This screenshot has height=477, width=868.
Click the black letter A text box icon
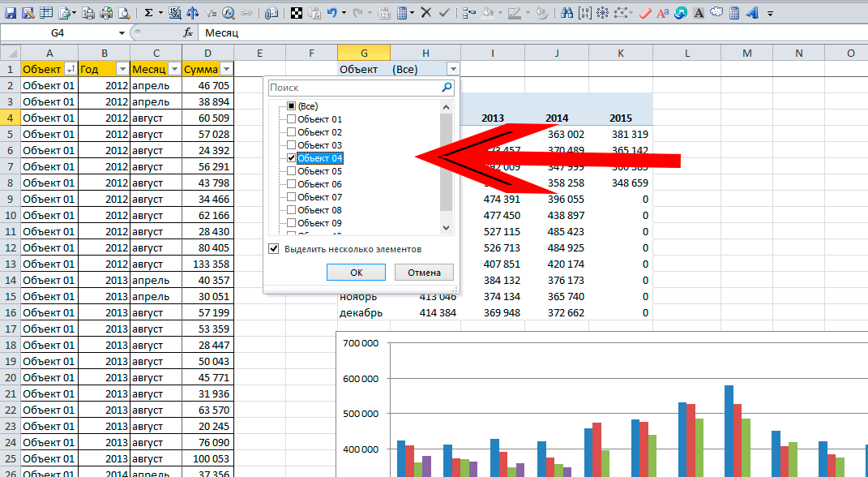point(699,12)
